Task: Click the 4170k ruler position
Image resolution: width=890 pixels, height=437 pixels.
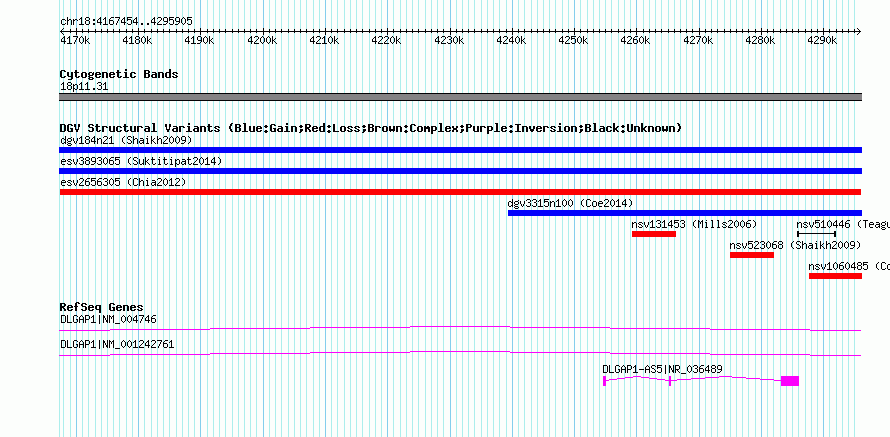Action: pos(75,41)
